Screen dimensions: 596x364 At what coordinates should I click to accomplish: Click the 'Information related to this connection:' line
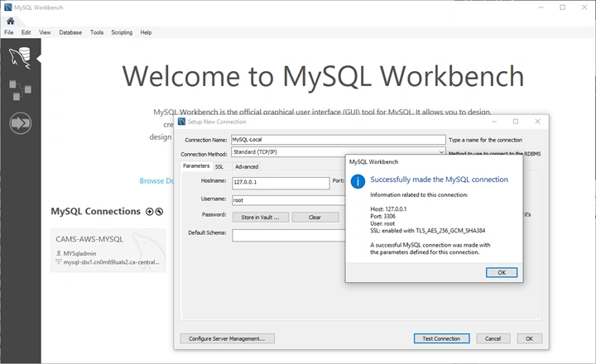point(419,194)
